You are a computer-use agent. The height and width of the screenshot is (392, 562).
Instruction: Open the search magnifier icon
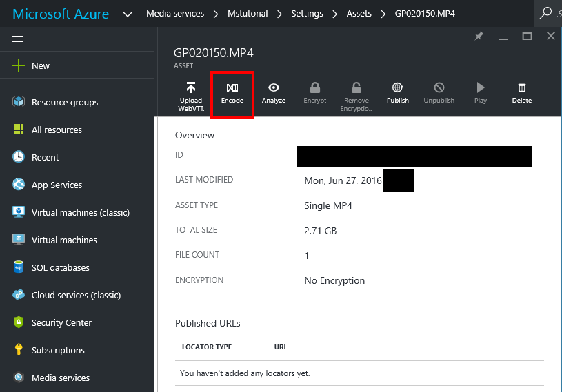tap(545, 13)
